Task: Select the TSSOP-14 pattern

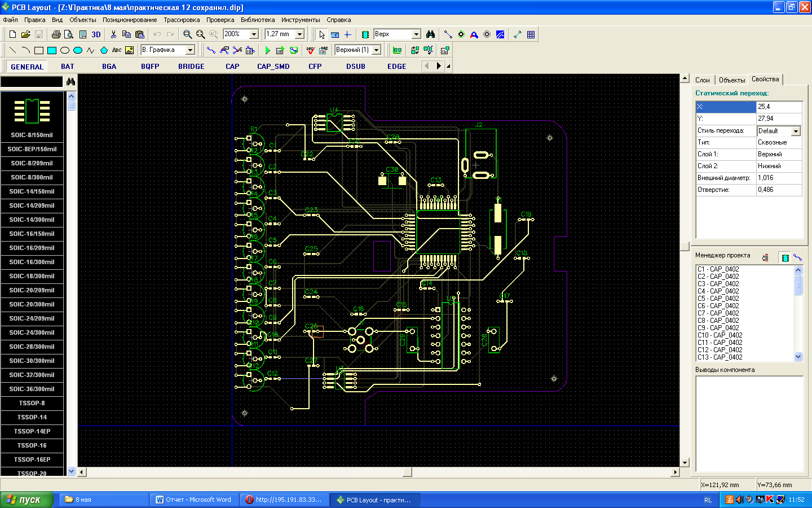Action: [x=32, y=417]
